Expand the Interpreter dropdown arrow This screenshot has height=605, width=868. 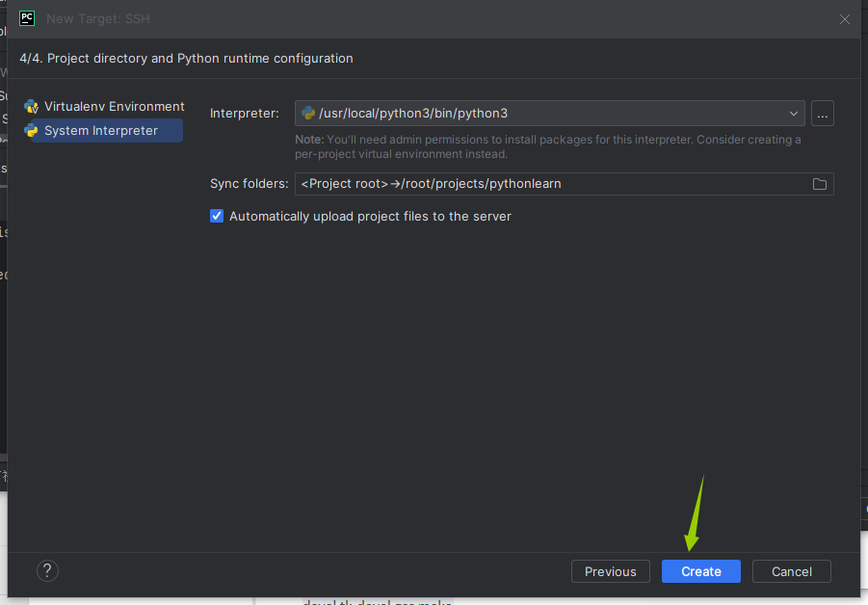point(794,114)
